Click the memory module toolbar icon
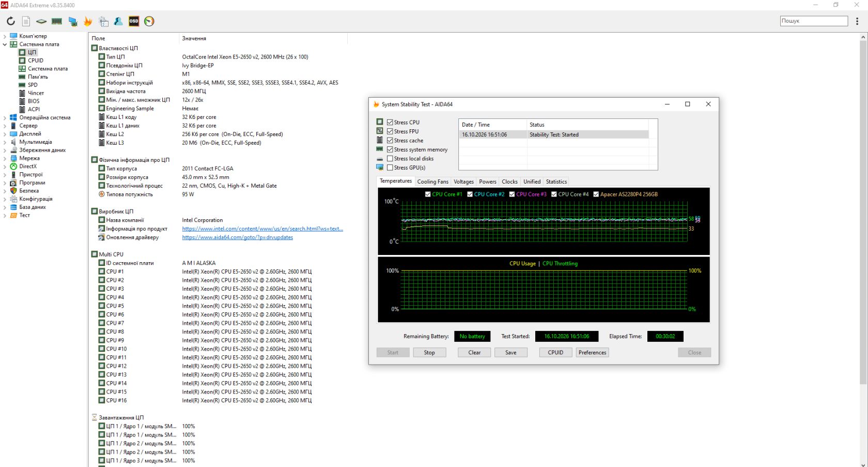Image resolution: width=868 pixels, height=467 pixels. (x=57, y=21)
